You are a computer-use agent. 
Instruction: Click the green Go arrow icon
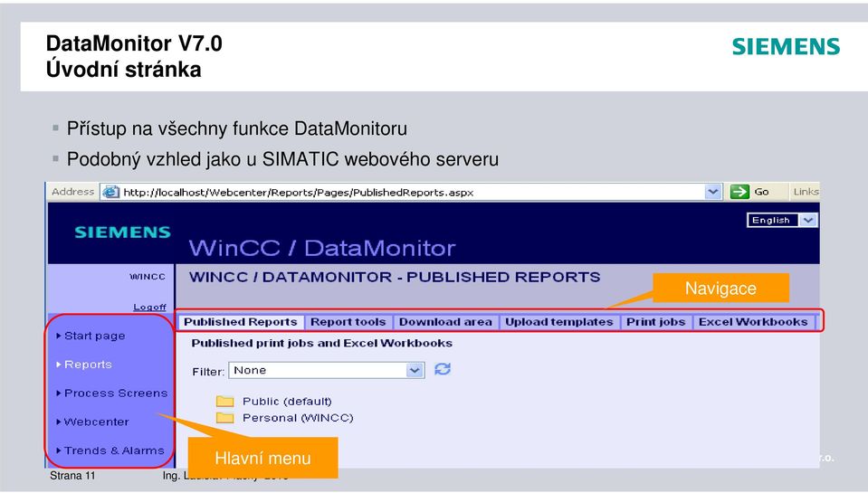(739, 192)
